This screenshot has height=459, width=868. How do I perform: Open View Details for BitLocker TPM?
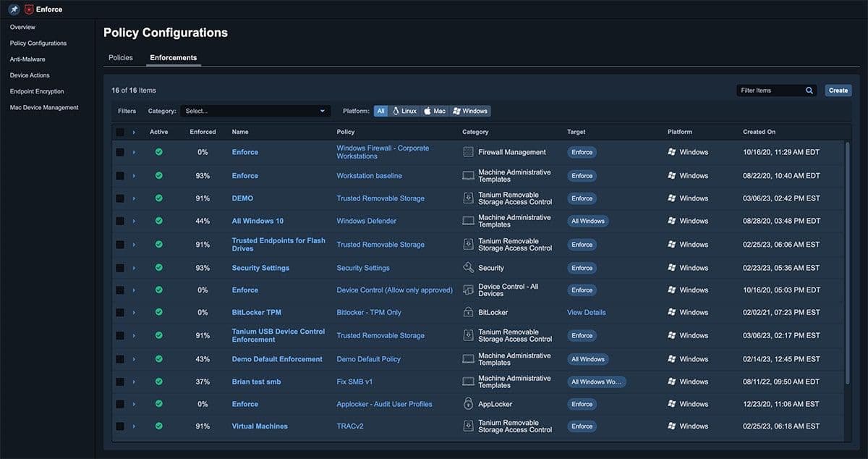(x=587, y=313)
